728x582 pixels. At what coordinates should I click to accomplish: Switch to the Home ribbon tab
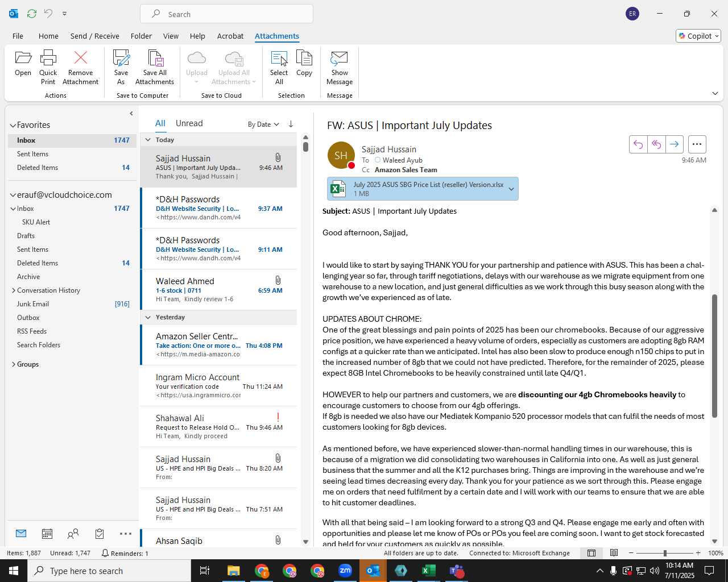(48, 36)
